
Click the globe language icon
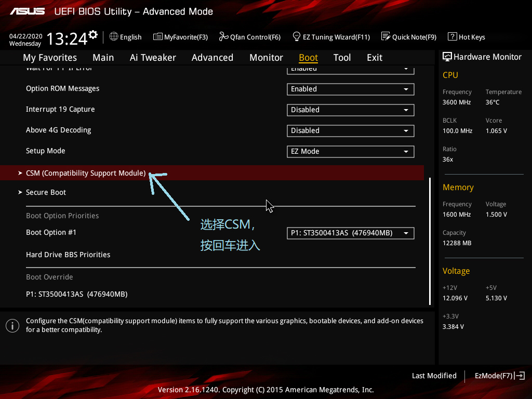(114, 36)
